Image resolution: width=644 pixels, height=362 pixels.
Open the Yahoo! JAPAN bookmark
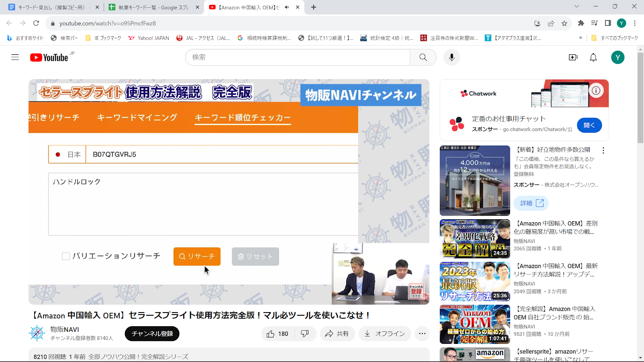[x=149, y=38]
